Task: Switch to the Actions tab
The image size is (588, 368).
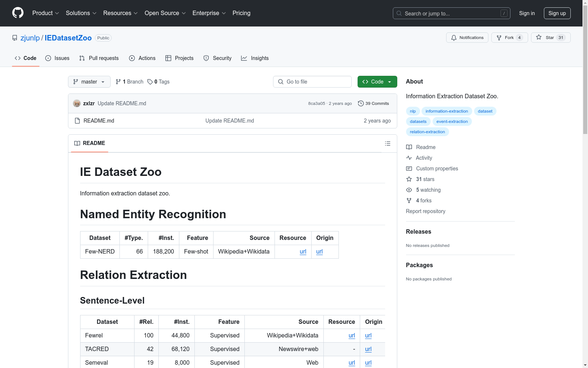Action: (x=142, y=58)
